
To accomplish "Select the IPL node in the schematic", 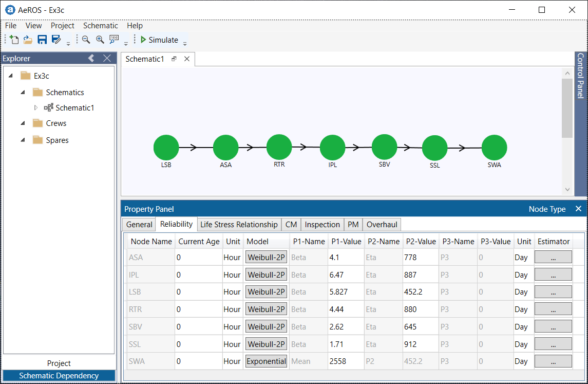I will point(333,148).
